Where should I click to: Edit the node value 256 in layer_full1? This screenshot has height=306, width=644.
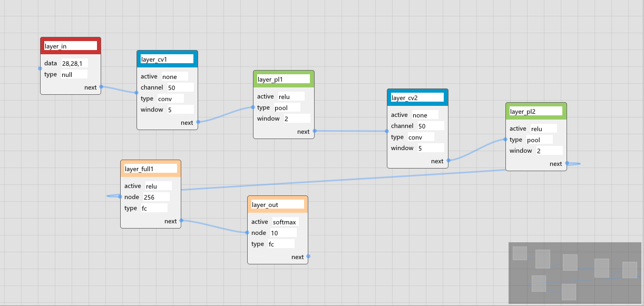[155, 198]
